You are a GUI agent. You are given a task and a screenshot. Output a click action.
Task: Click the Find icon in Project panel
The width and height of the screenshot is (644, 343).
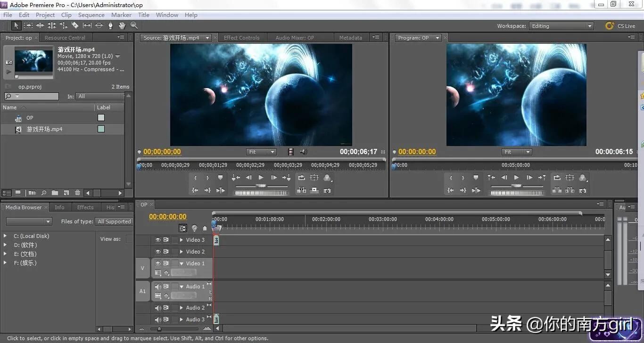click(x=44, y=193)
